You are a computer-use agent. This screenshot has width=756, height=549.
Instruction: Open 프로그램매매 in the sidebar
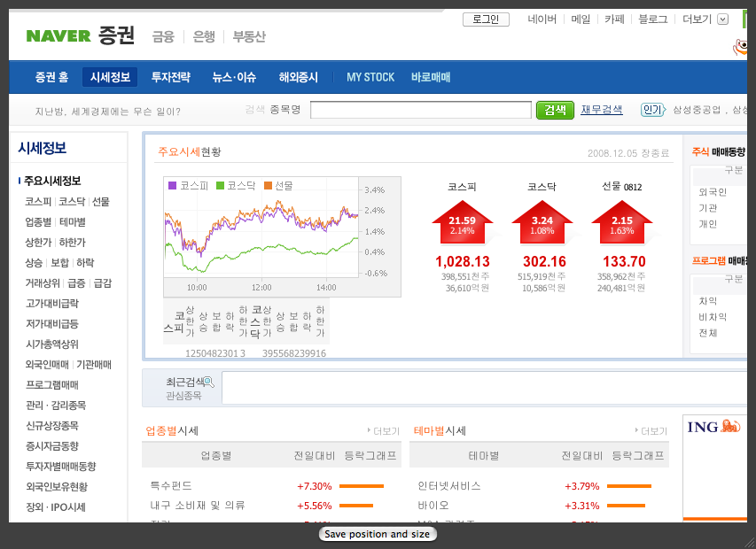coord(52,385)
